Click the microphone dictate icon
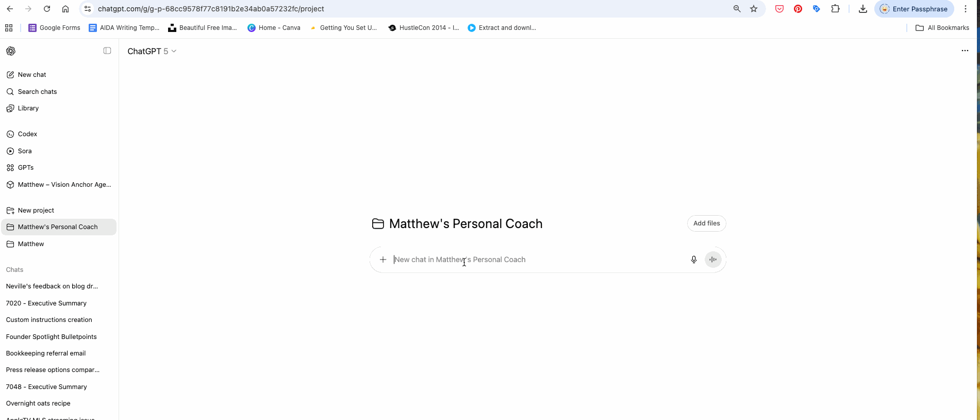The height and width of the screenshot is (420, 980). 694,260
